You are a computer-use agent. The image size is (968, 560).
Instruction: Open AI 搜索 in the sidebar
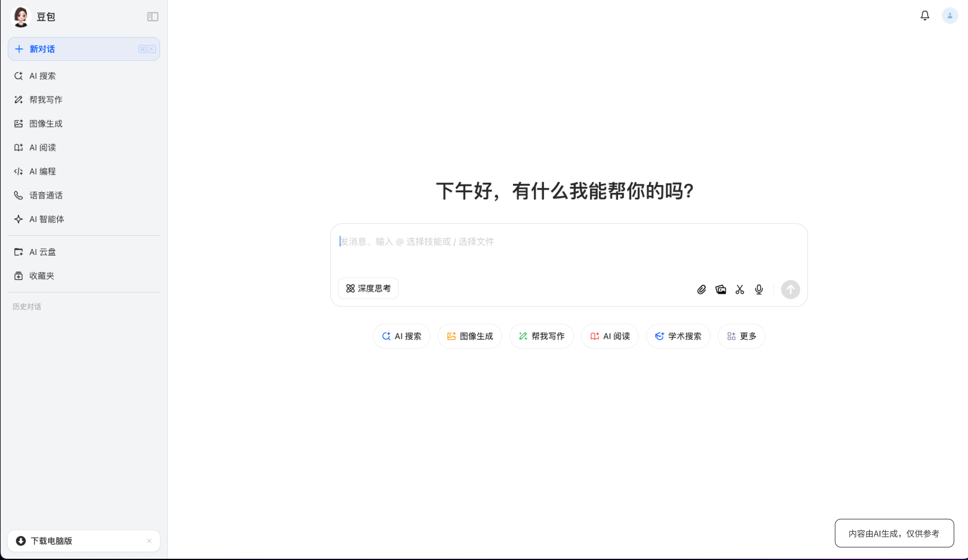[42, 76]
